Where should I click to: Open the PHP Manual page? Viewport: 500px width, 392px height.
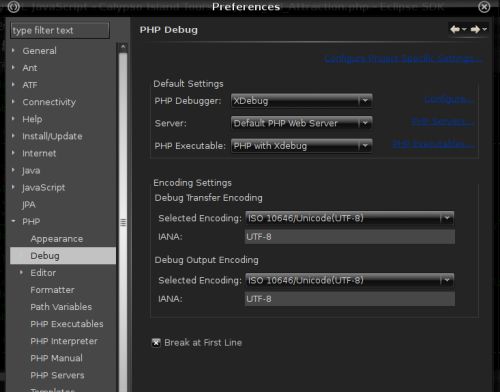point(56,358)
